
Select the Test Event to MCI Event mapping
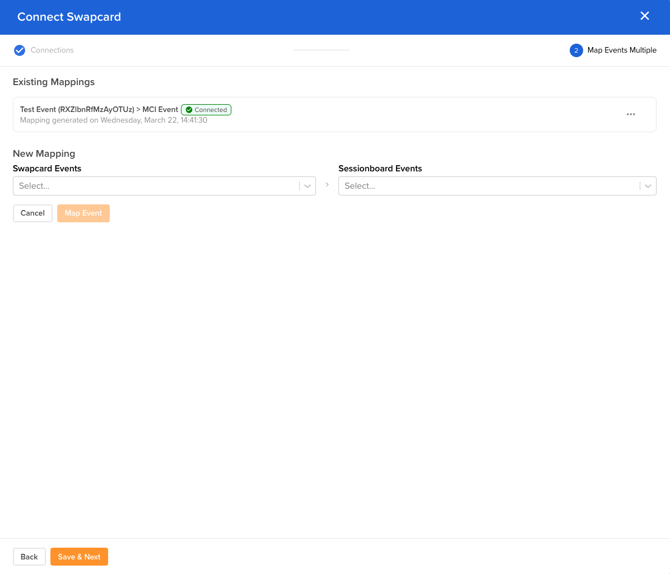99,109
